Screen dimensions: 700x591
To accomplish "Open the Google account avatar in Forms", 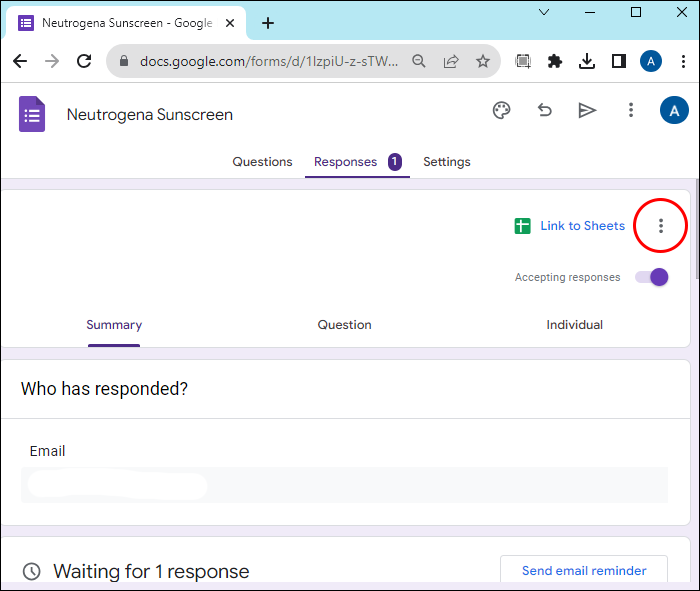I will click(x=674, y=110).
